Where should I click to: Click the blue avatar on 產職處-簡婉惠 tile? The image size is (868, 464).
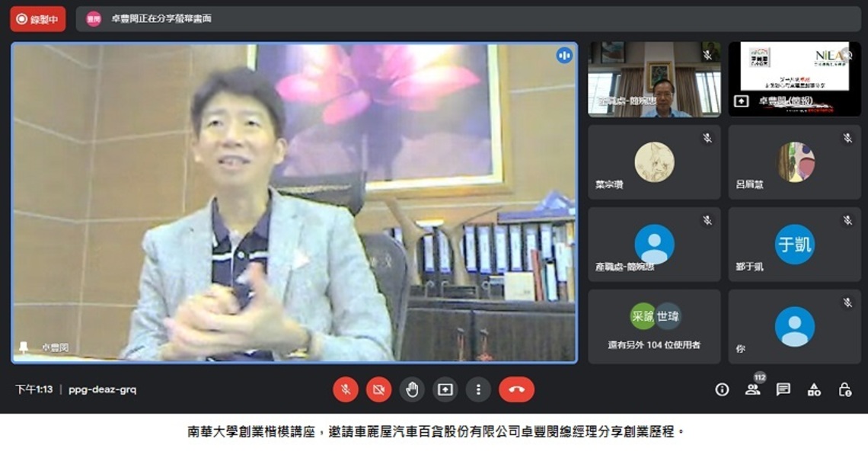pos(654,244)
